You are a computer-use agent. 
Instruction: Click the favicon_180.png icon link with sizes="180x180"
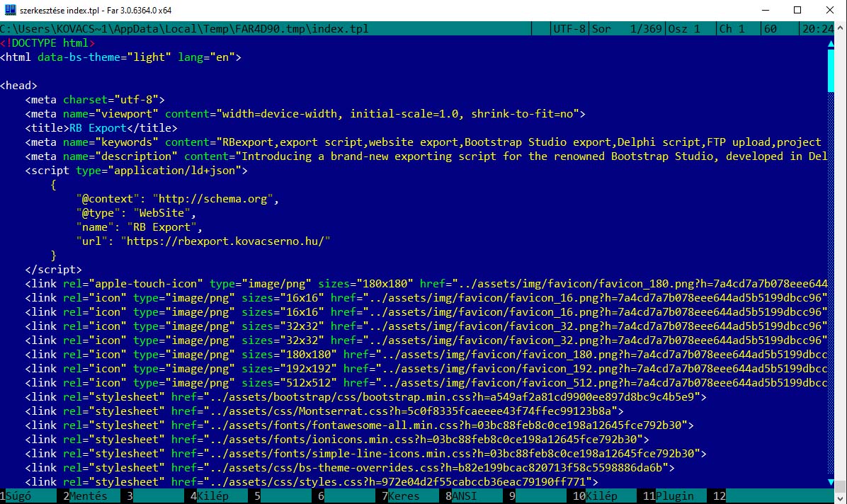point(426,355)
